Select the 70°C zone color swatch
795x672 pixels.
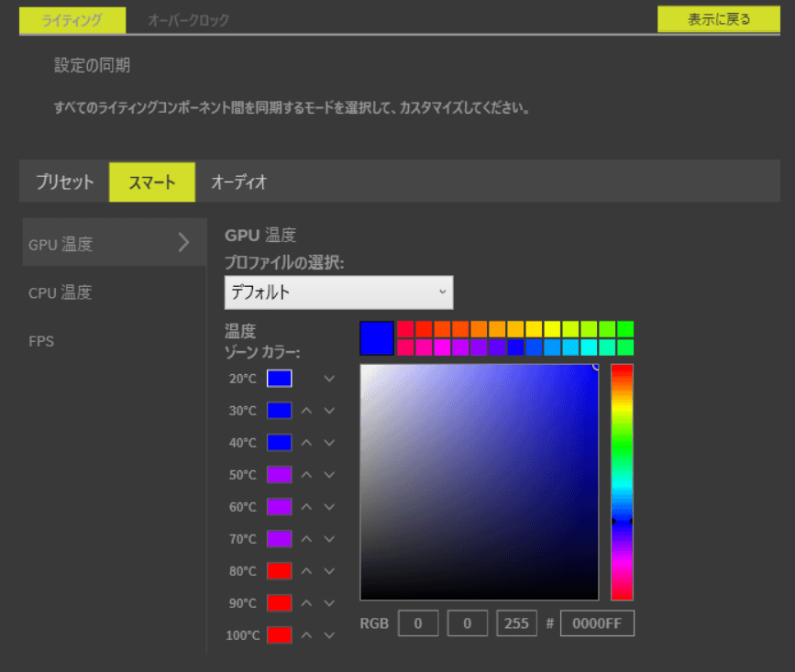[280, 539]
